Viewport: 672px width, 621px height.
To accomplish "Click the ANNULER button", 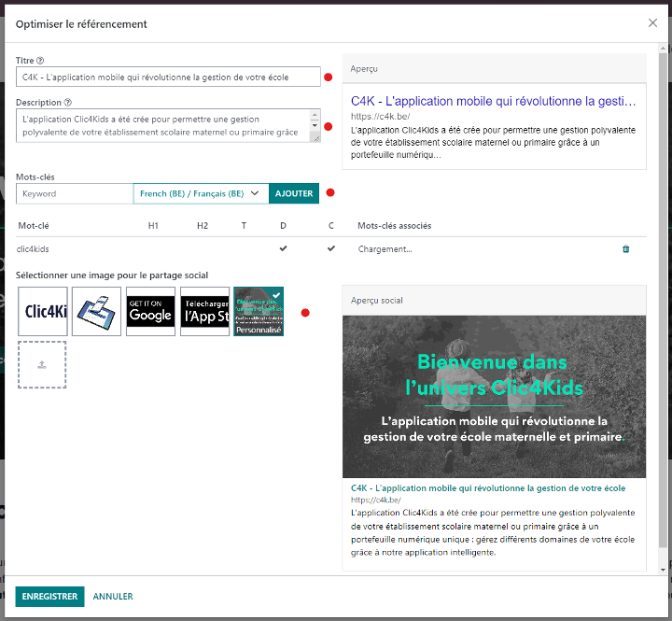I will coord(113,596).
